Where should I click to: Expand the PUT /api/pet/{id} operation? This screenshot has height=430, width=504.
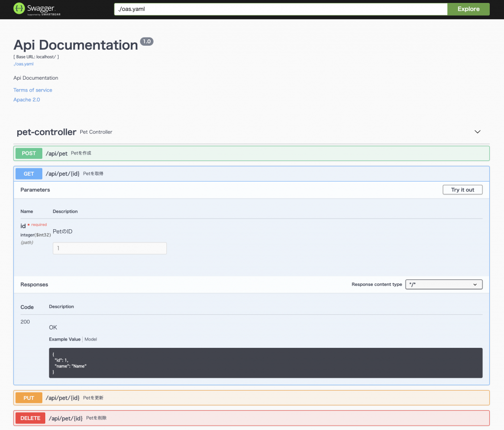[x=251, y=398]
